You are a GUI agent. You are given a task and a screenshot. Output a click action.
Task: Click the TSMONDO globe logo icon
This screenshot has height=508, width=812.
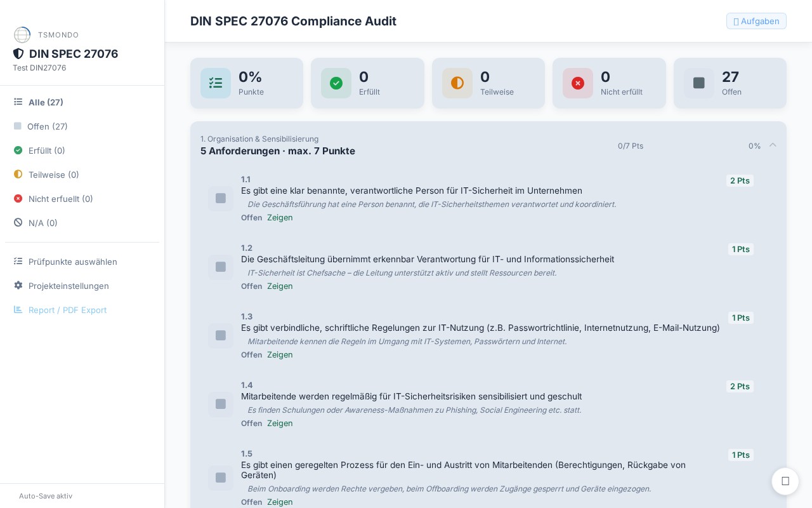click(x=22, y=35)
